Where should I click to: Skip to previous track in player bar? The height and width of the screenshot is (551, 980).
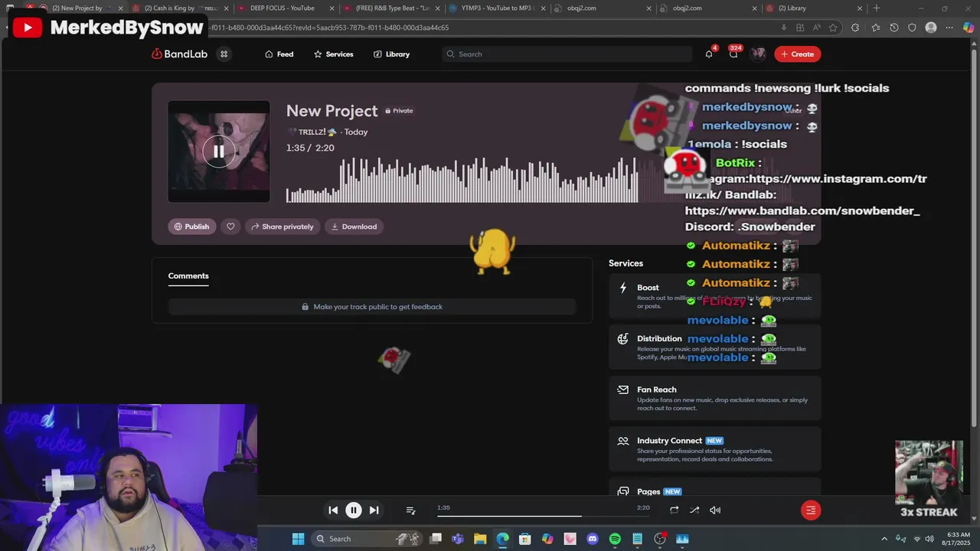pyautogui.click(x=333, y=510)
